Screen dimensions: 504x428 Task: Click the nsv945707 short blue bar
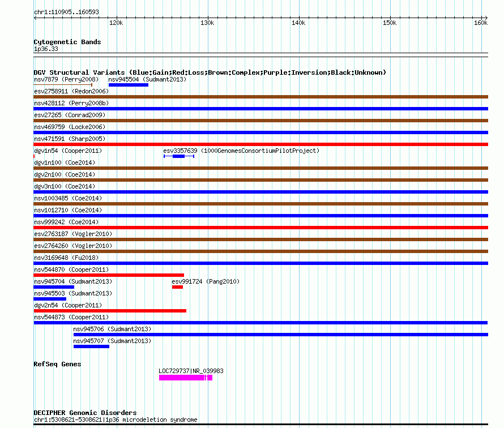tap(91, 346)
